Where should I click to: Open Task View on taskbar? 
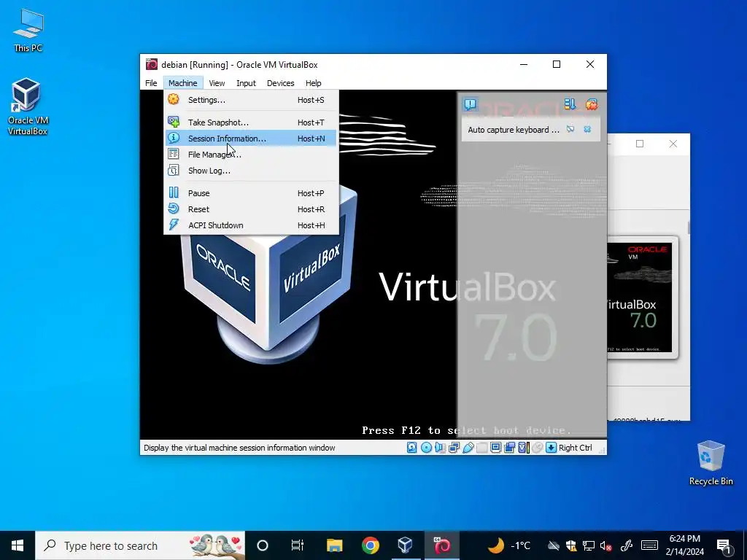point(298,545)
